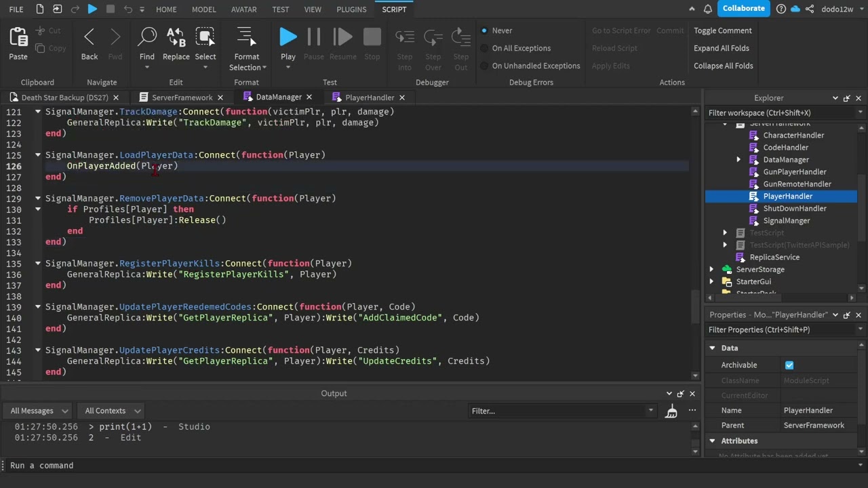Click the Step Into debugger icon
Screen dimensions: 868x488
click(x=405, y=38)
